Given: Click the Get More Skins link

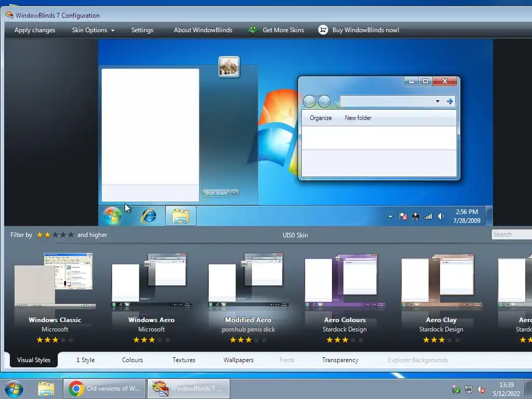Looking at the screenshot, I should point(283,30).
